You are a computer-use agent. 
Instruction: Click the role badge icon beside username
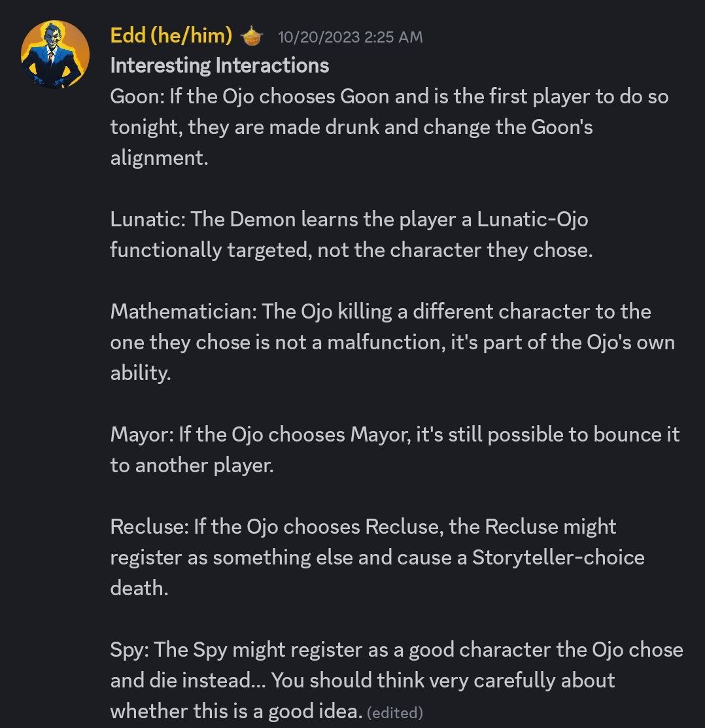(252, 37)
